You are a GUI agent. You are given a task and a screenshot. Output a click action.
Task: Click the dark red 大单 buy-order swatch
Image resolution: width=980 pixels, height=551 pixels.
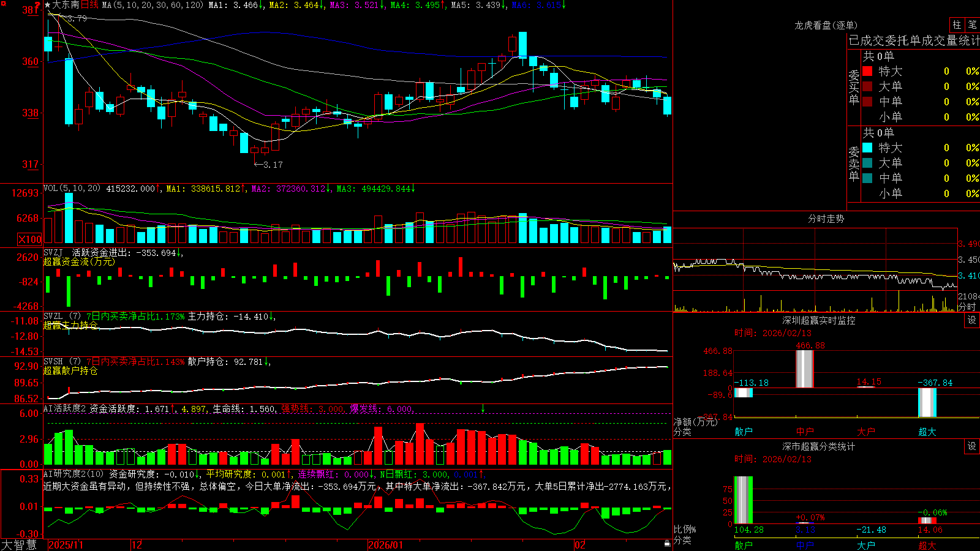(867, 86)
